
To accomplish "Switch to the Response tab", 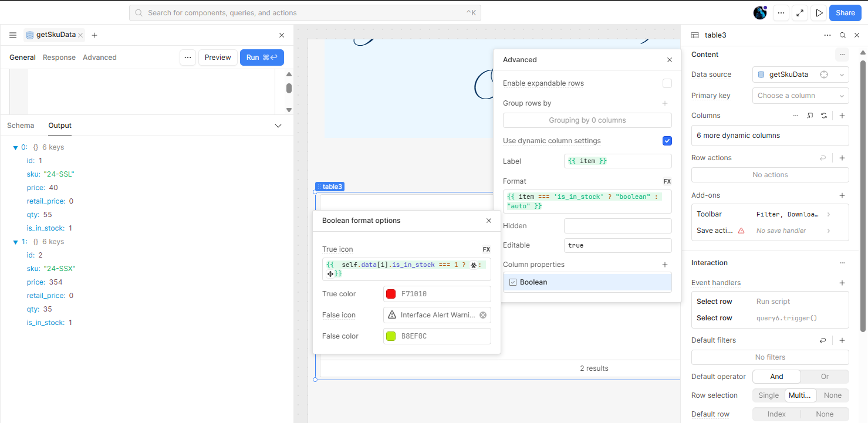I will (x=59, y=57).
